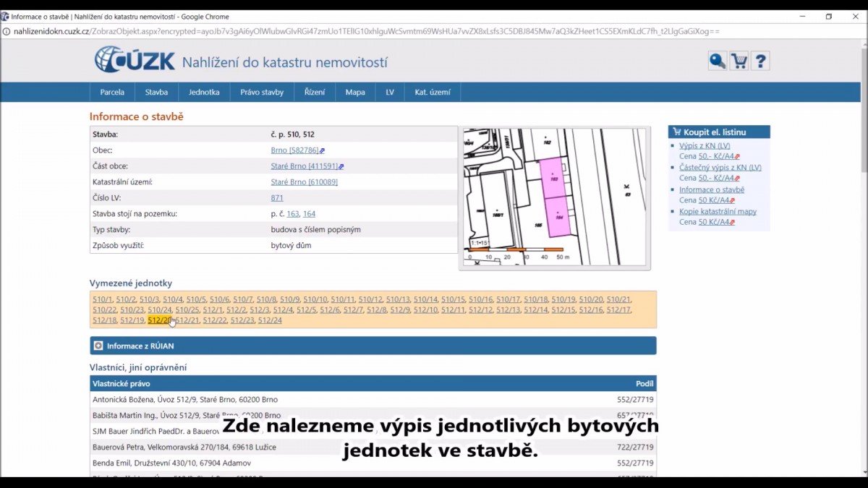The height and width of the screenshot is (488, 868).
Task: Click the search magnifier icon in header
Action: coord(717,61)
